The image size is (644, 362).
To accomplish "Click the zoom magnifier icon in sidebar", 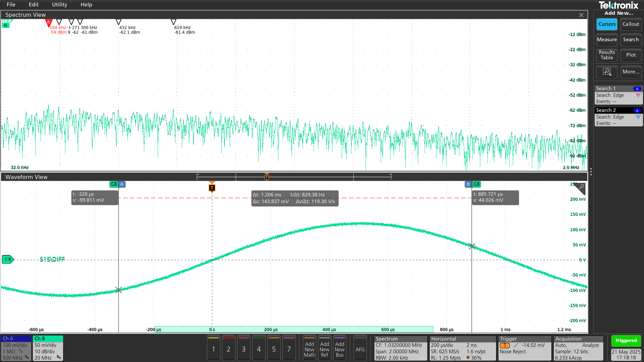I will 606,72.
